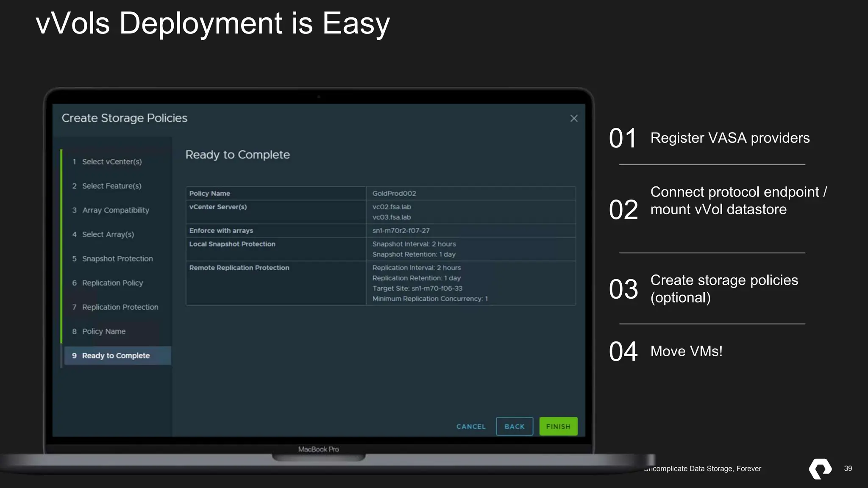
Task: Click the Target Site sn1-m70-f06-33 text
Action: (x=417, y=288)
